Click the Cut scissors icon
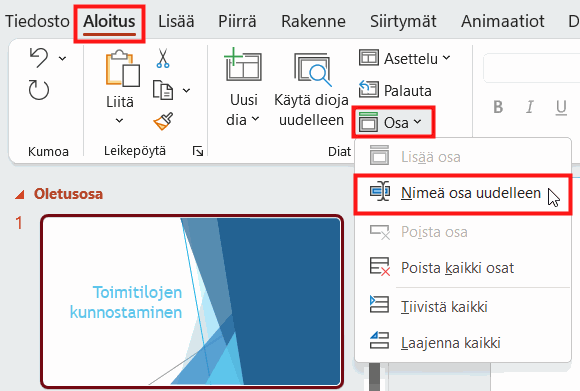Viewport: 580px width, 391px height. coord(163,58)
